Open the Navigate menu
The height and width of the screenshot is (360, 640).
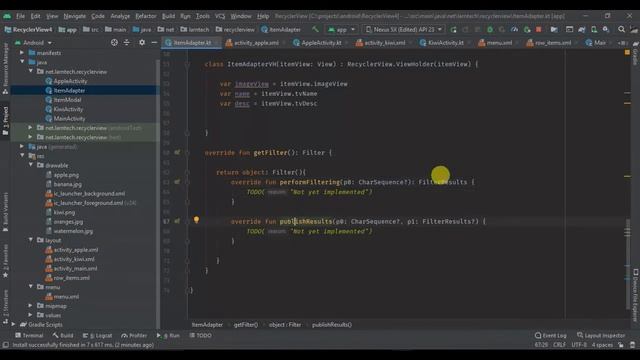point(75,16)
